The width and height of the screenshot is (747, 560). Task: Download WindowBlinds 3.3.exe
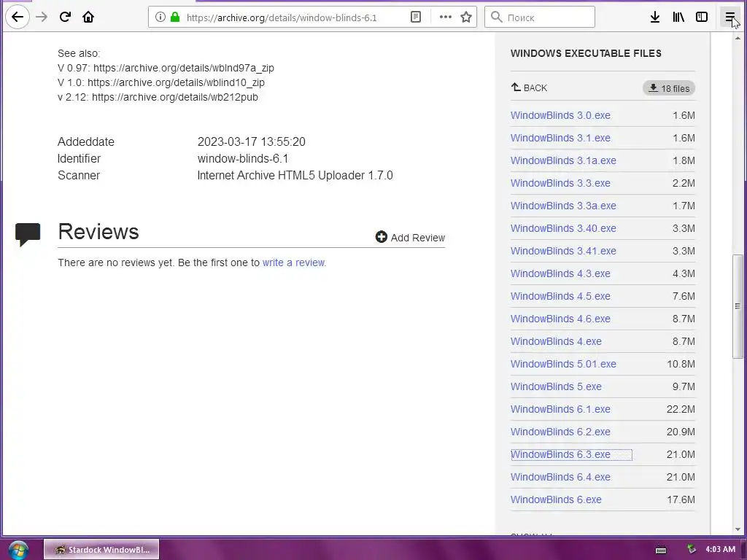(560, 183)
